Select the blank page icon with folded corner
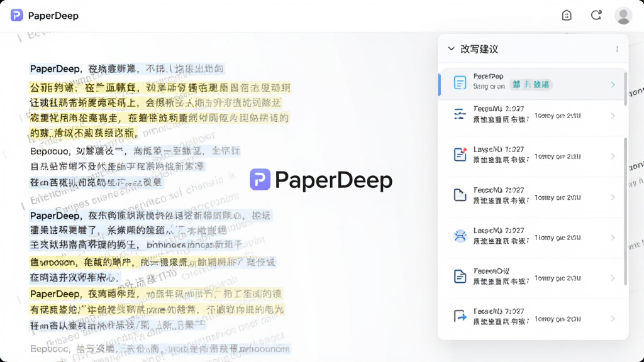The height and width of the screenshot is (362, 644). 460,195
